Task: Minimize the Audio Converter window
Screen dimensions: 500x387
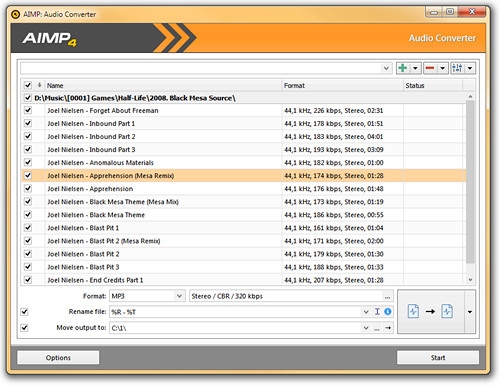Action: (434, 12)
